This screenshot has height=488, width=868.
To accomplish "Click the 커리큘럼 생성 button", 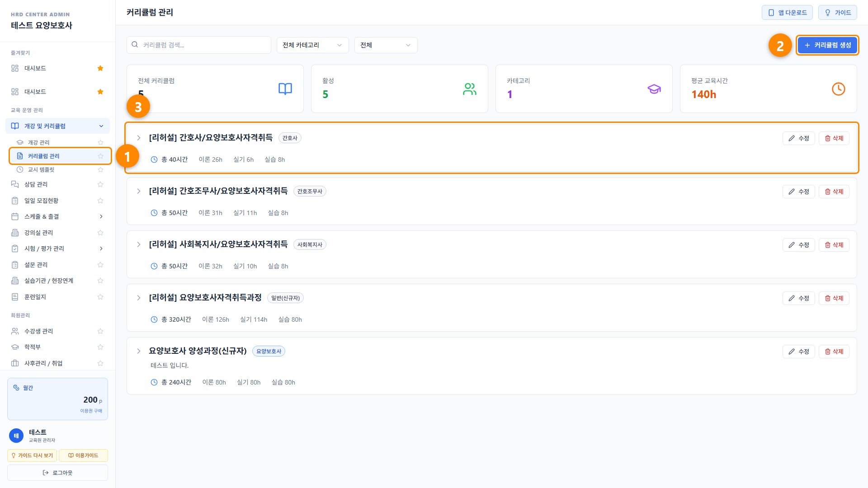I will coord(827,45).
